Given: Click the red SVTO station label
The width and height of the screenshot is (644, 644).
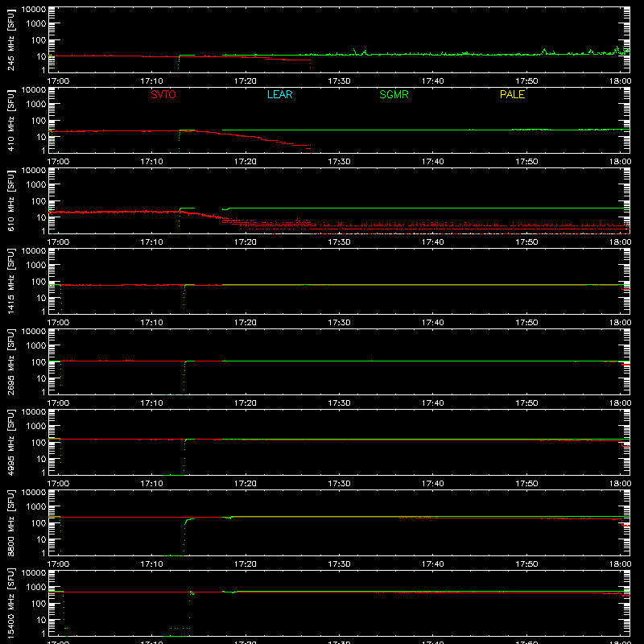Looking at the screenshot, I should [x=163, y=94].
